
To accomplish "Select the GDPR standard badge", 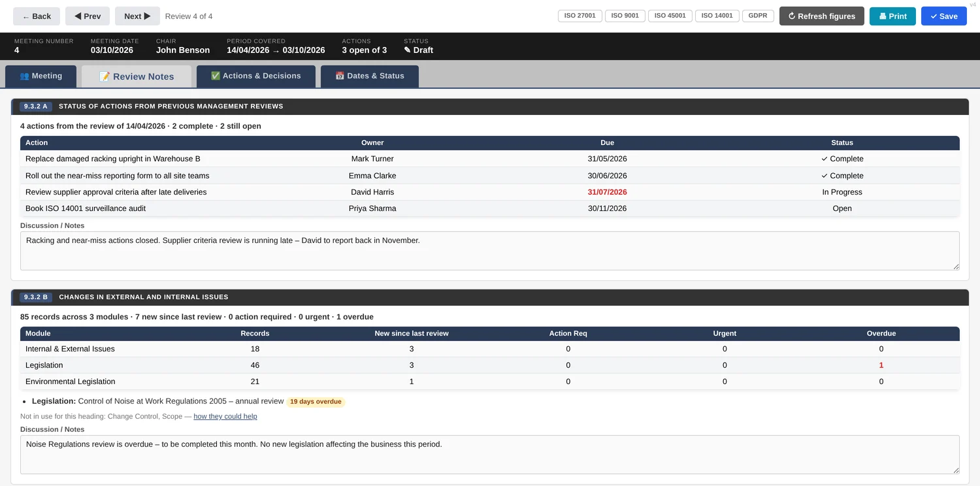I will click(759, 16).
